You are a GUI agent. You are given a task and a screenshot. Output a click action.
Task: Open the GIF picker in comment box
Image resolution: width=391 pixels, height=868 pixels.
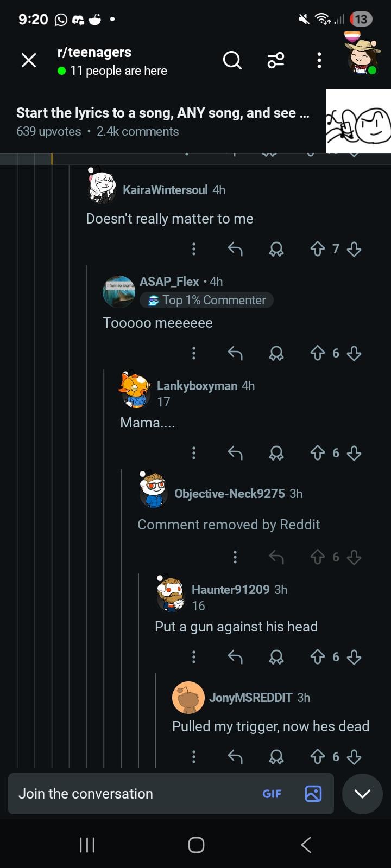pyautogui.click(x=272, y=794)
